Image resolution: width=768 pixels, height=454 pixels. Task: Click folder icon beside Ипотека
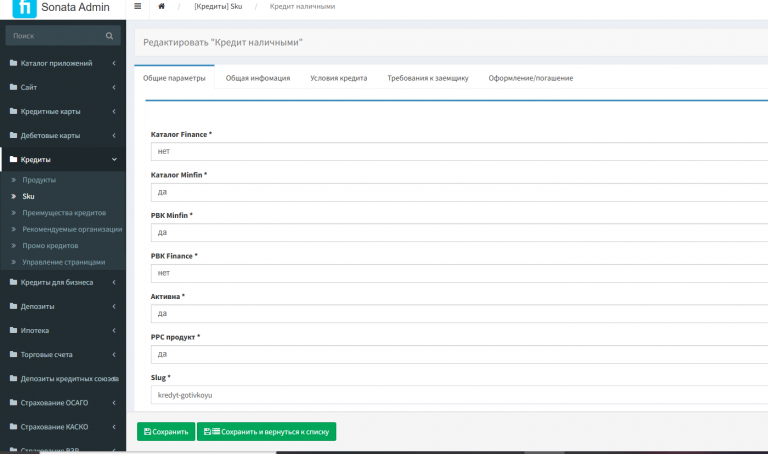13,330
